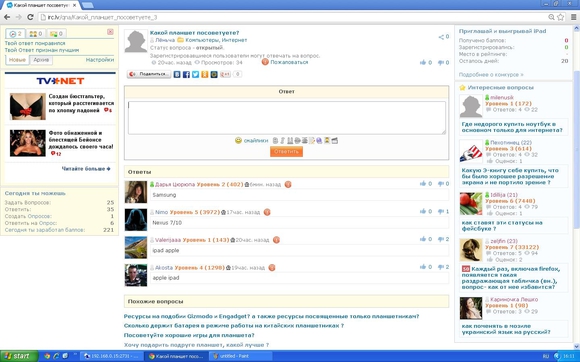The image size is (580, 362).
Task: Click the address bar URL field
Action: 292,17
